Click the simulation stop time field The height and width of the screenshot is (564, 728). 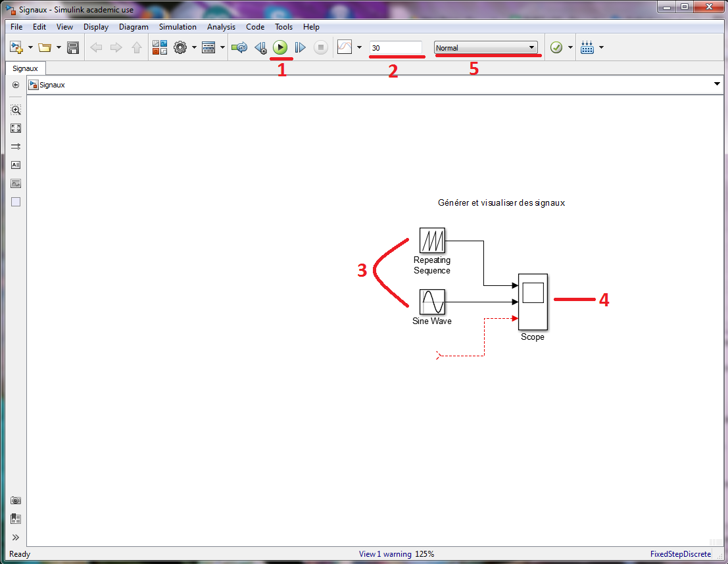(x=396, y=48)
